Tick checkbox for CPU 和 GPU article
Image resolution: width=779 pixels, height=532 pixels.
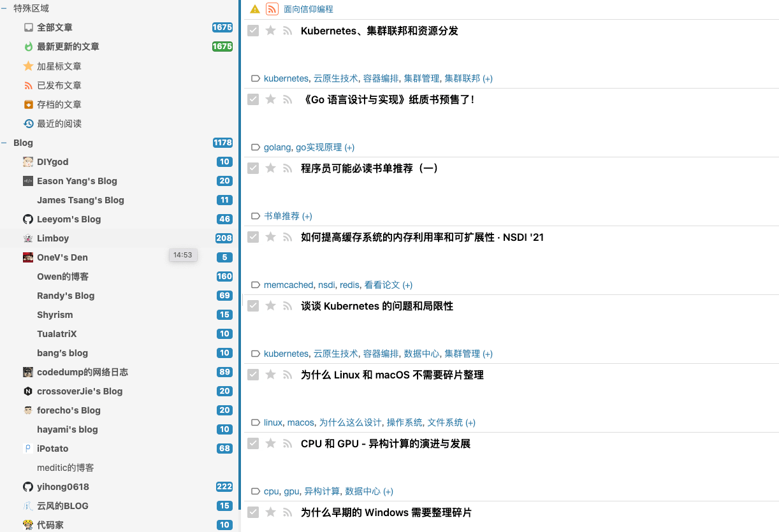(253, 443)
